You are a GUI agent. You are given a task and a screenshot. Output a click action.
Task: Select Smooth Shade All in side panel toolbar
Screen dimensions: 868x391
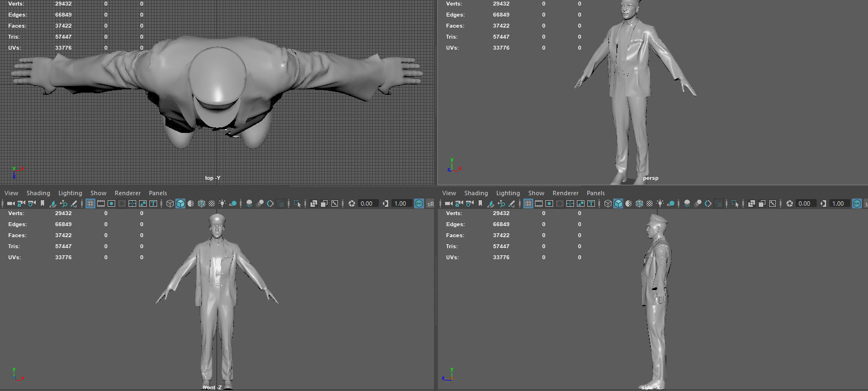[x=618, y=203]
